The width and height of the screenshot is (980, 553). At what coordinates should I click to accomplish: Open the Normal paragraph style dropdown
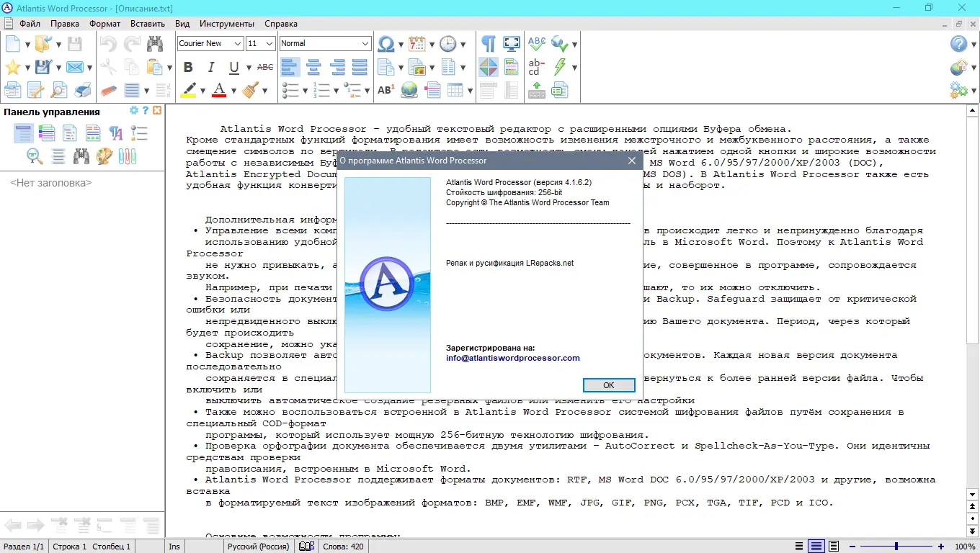(365, 44)
